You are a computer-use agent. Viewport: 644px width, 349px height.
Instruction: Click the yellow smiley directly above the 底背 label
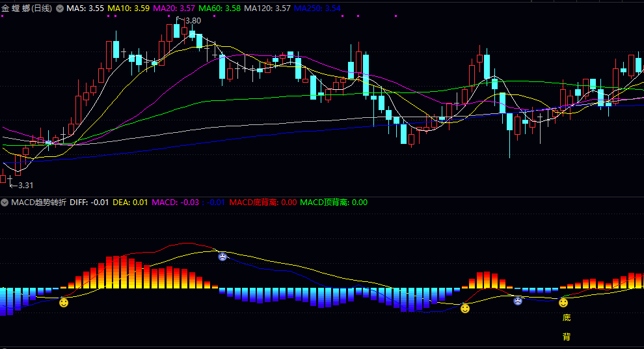563,303
